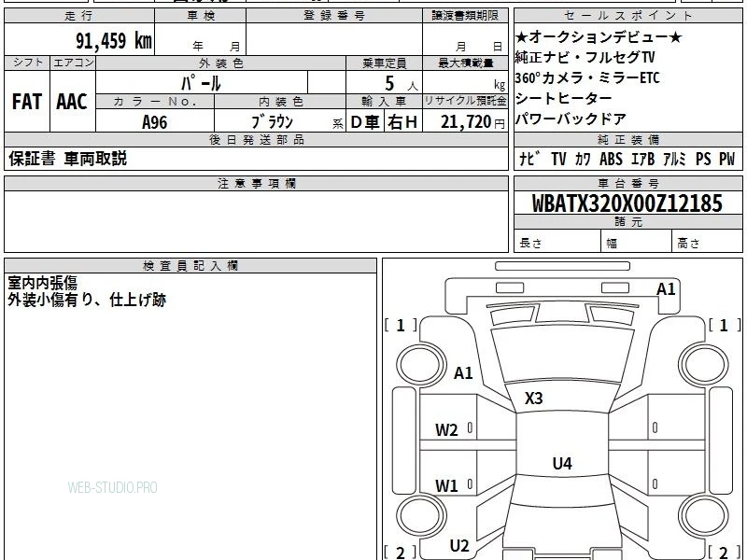The width and height of the screenshot is (747, 560).
Task: Click the 右H steering value
Action: 402,122
